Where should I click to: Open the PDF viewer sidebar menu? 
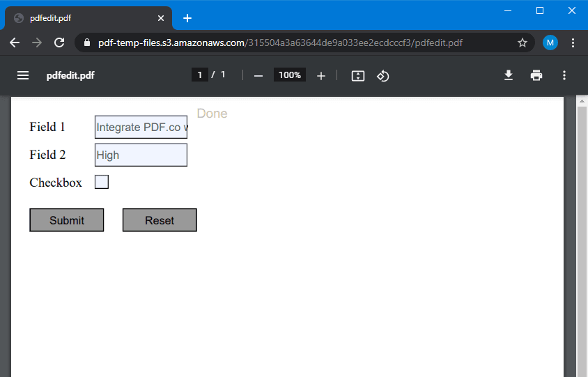[23, 75]
